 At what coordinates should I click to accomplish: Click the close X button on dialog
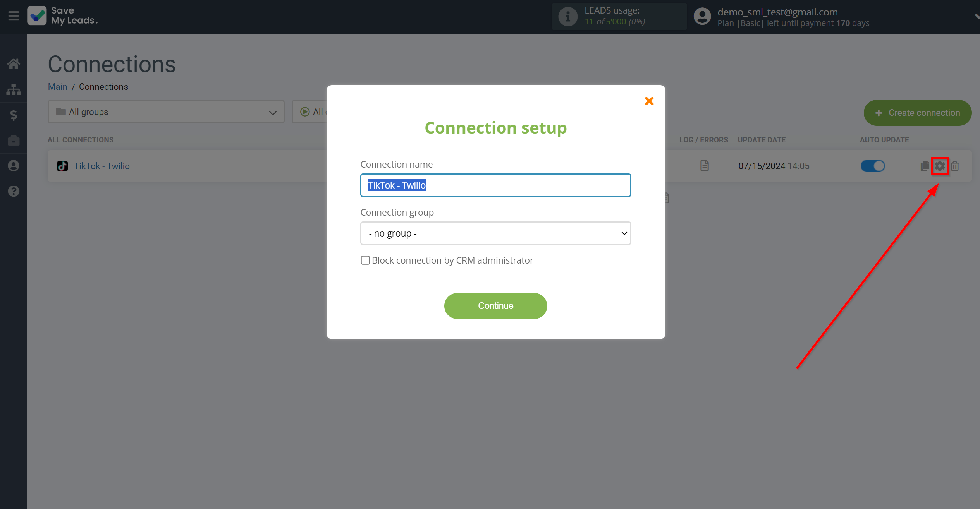(650, 101)
